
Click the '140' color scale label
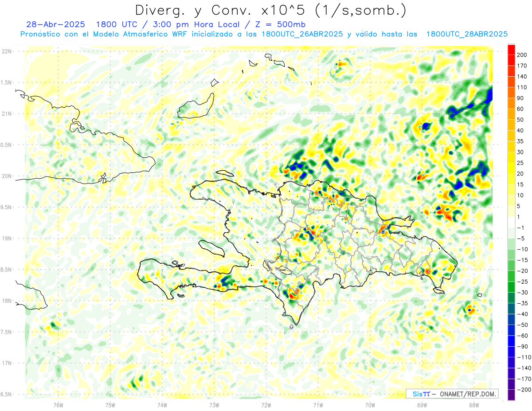[522, 76]
